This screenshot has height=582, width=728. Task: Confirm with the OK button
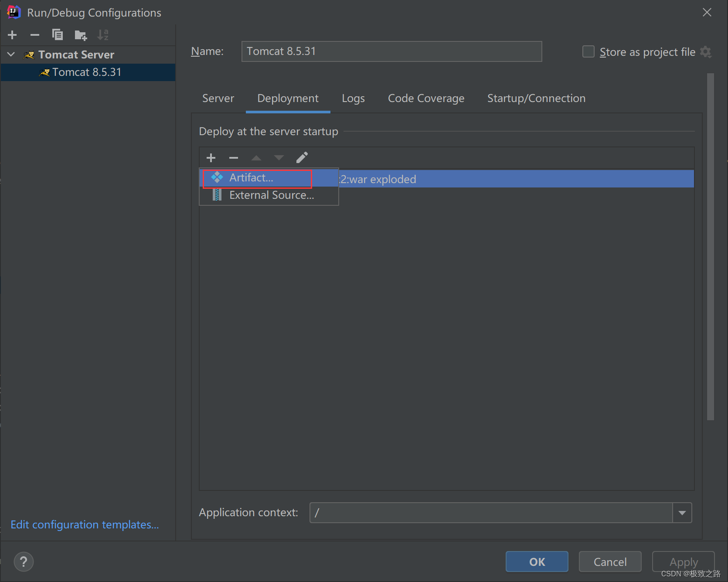(x=537, y=562)
